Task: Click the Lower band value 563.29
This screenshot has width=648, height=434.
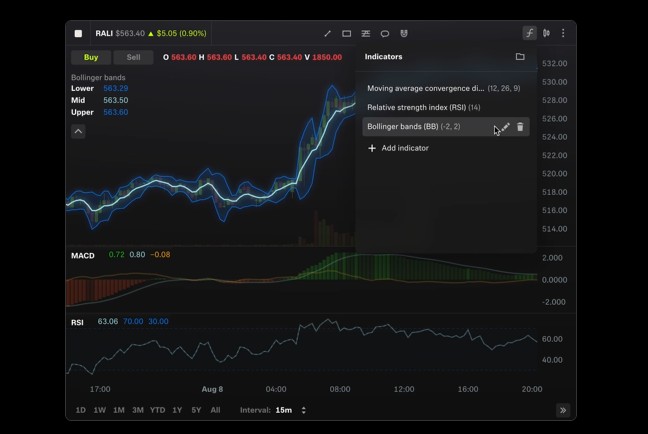Action: (116, 88)
